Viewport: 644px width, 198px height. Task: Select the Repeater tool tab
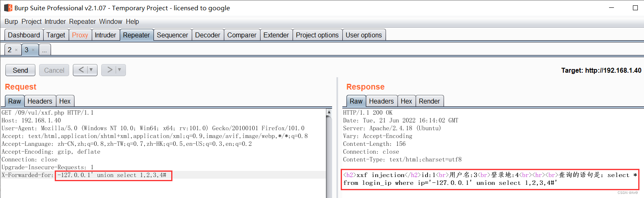137,35
